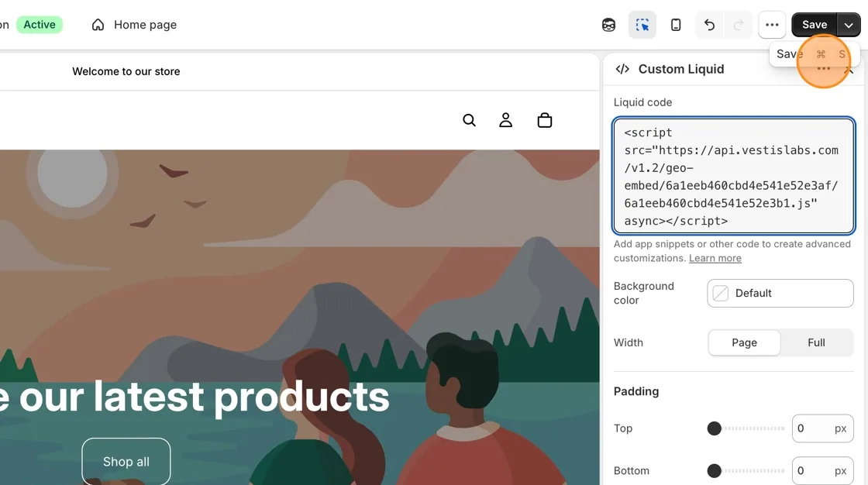The height and width of the screenshot is (485, 868).
Task: Open the top bar more actions menu
Action: click(772, 25)
